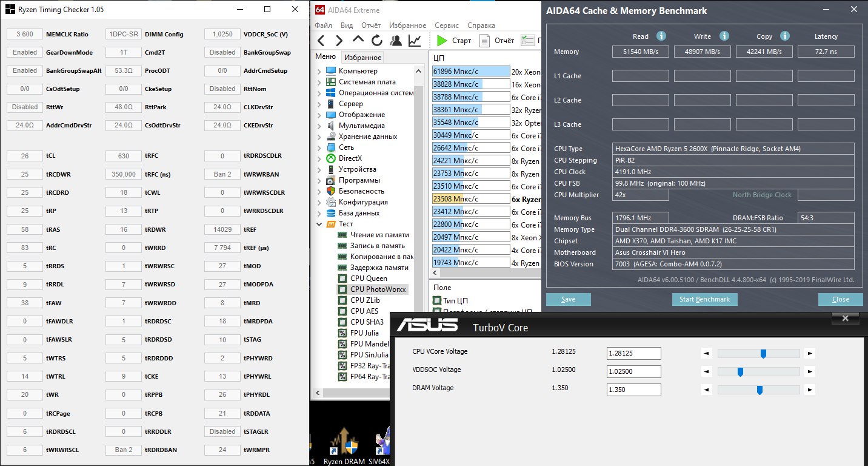The height and width of the screenshot is (466, 868).
Task: Click the VDDSOC Voltage slider thumb
Action: [x=740, y=371]
